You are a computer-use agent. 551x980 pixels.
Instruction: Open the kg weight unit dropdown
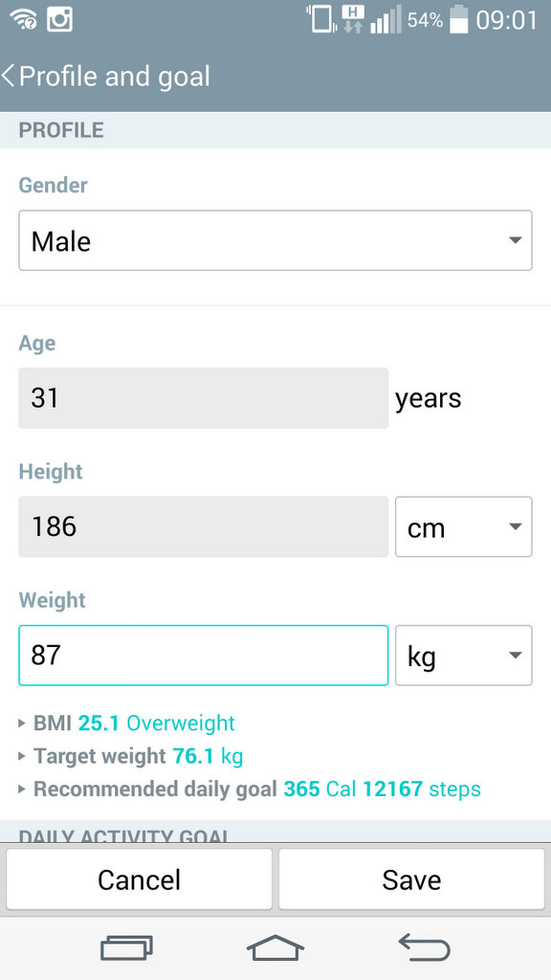pos(464,656)
